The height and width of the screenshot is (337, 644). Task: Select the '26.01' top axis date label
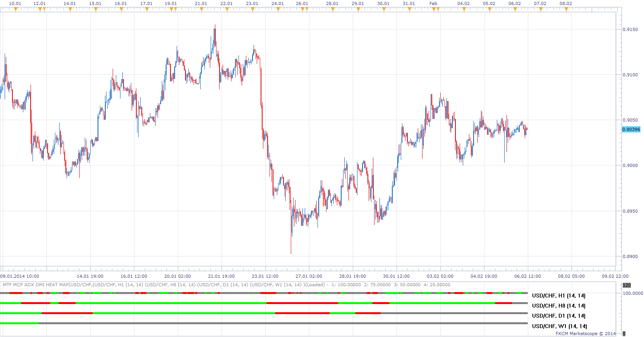(302, 3)
